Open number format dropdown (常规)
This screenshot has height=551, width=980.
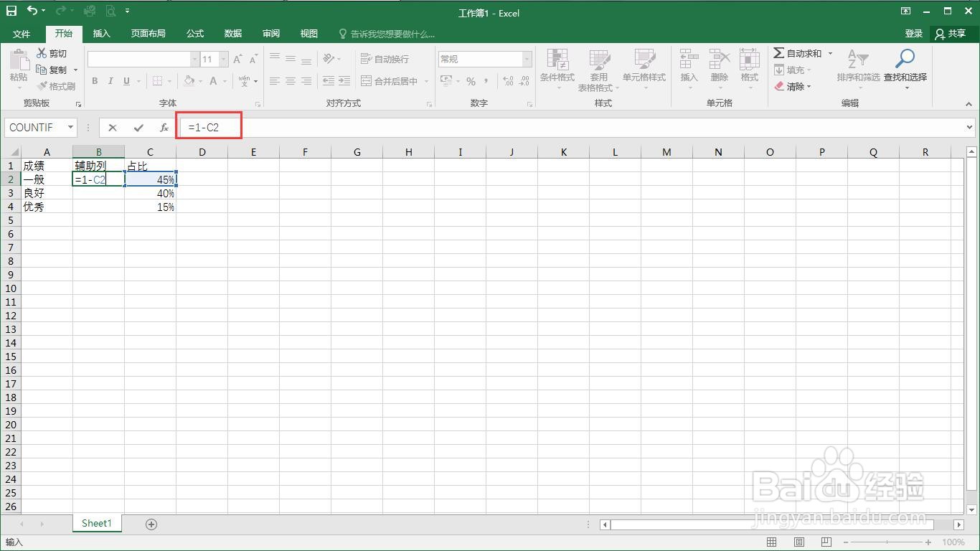point(527,60)
